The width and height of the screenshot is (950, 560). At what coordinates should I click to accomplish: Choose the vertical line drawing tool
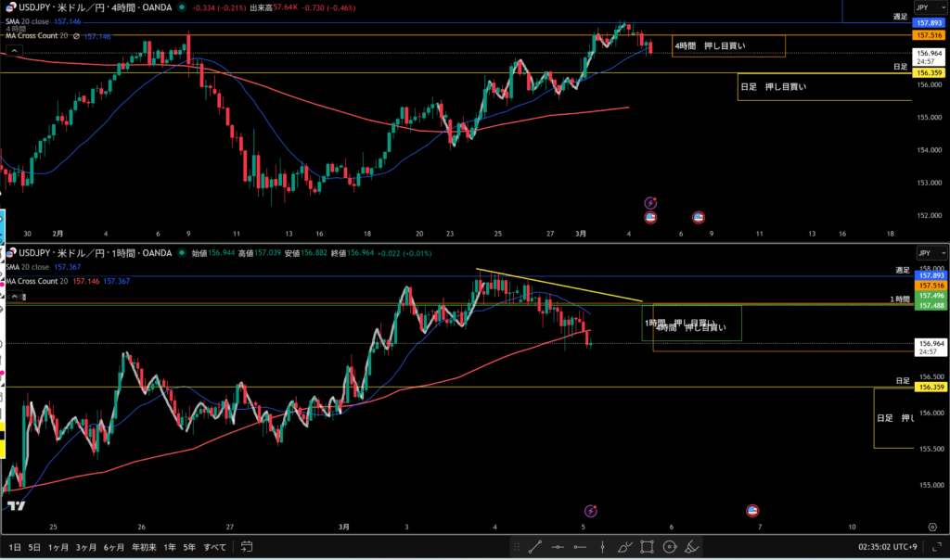tap(603, 547)
